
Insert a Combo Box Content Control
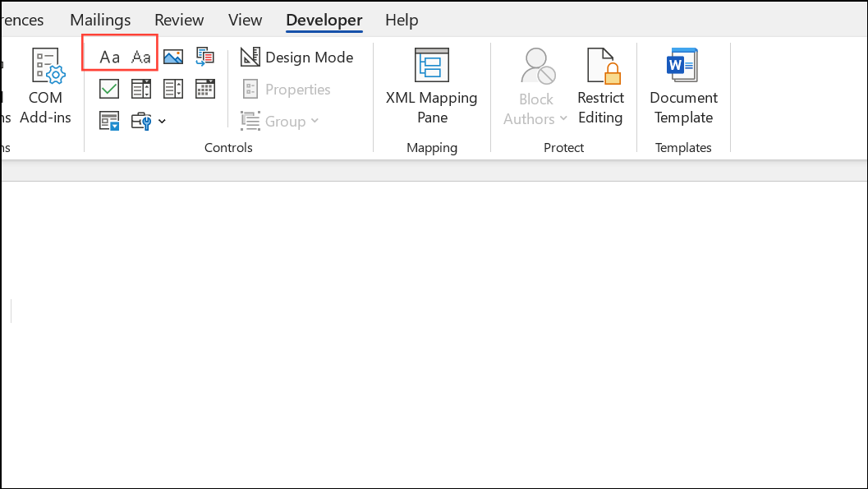tap(140, 88)
